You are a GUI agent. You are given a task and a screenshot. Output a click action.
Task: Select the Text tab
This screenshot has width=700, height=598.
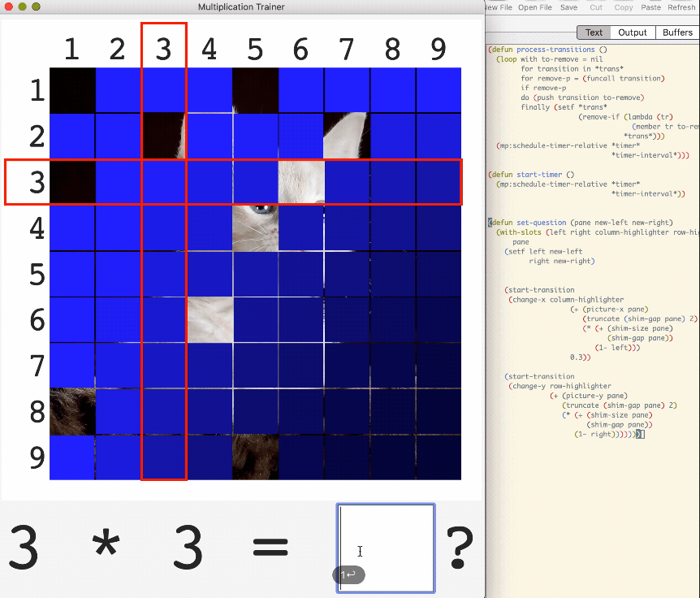coord(594,32)
